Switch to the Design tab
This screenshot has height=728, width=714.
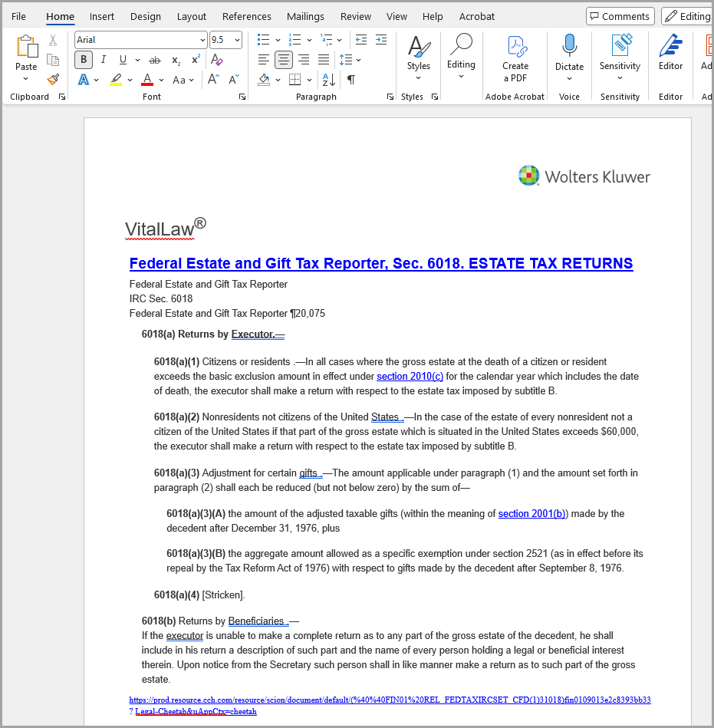pyautogui.click(x=145, y=16)
